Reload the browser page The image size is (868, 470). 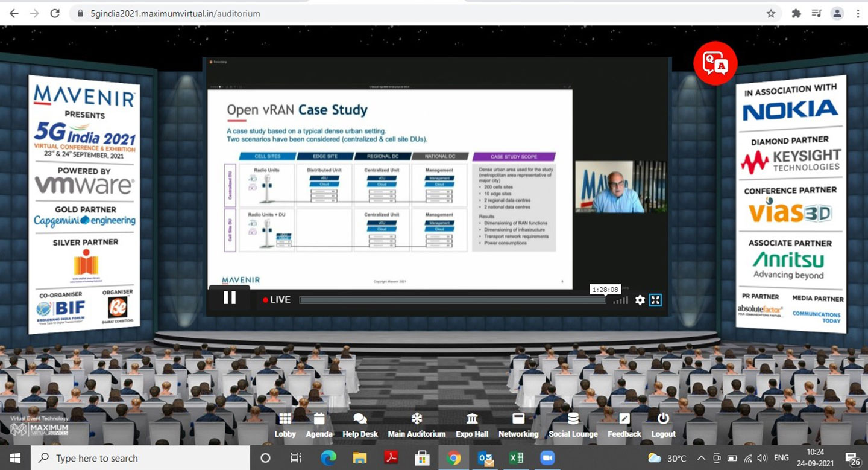[x=55, y=13]
